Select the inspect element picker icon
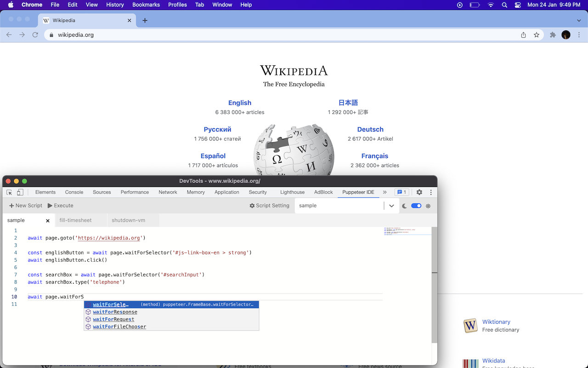 tap(9, 192)
